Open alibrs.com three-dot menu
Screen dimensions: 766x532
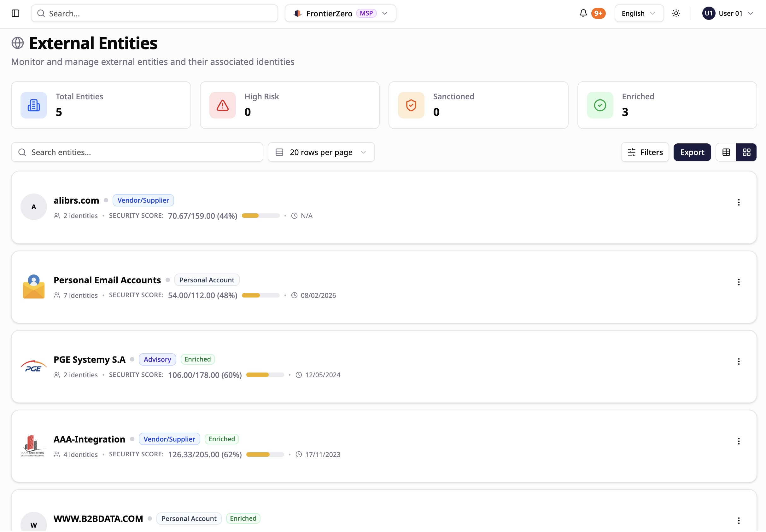[739, 202]
